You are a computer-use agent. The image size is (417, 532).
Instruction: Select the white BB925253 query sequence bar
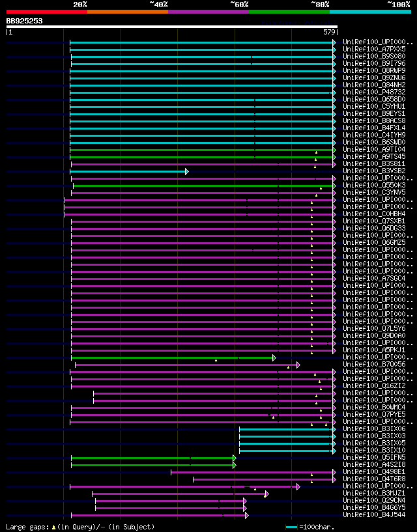click(172, 27)
